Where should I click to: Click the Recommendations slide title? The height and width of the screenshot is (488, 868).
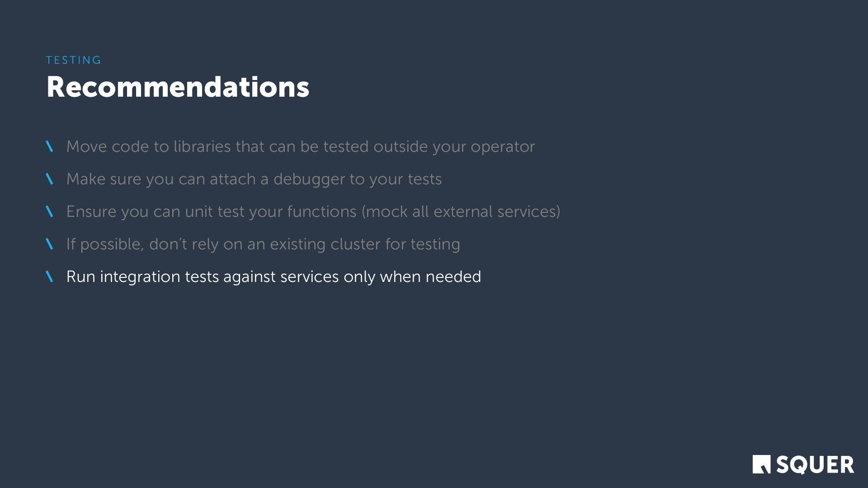coord(178,87)
